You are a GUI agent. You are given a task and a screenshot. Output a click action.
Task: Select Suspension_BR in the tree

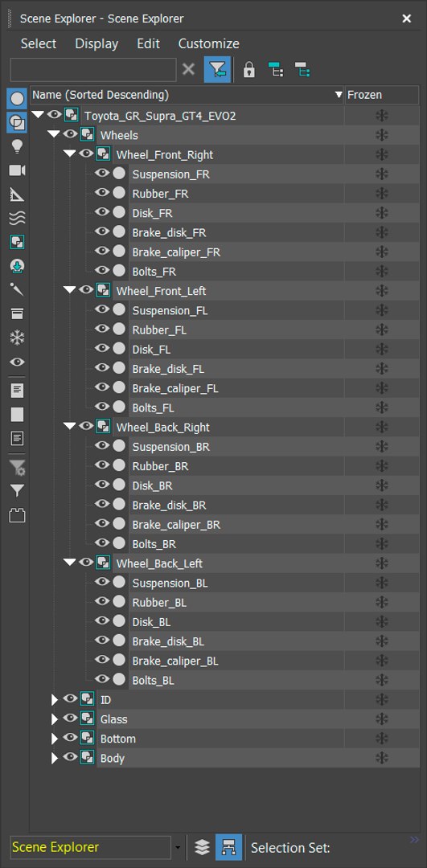pos(171,447)
